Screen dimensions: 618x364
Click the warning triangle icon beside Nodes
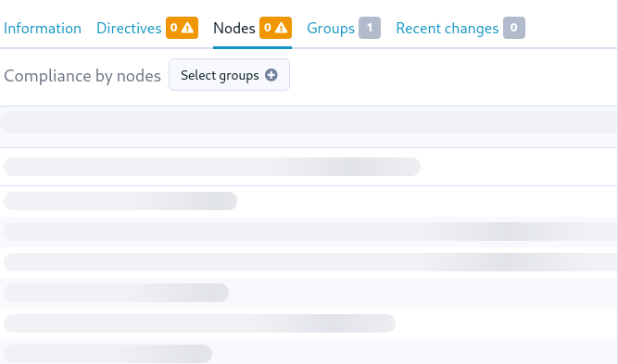(282, 28)
